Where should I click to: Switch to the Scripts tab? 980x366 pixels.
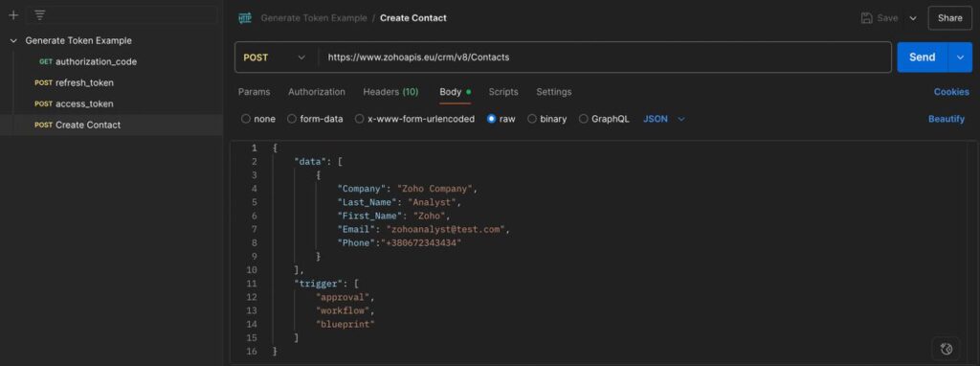click(503, 92)
